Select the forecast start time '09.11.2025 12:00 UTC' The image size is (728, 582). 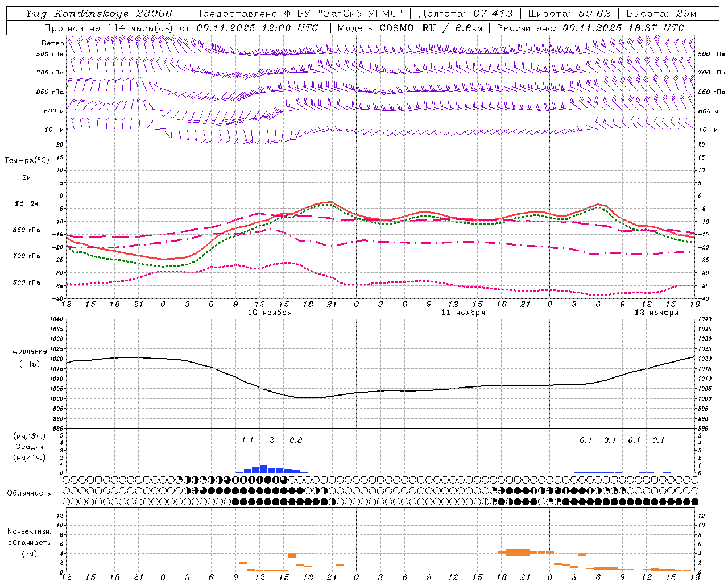257,28
